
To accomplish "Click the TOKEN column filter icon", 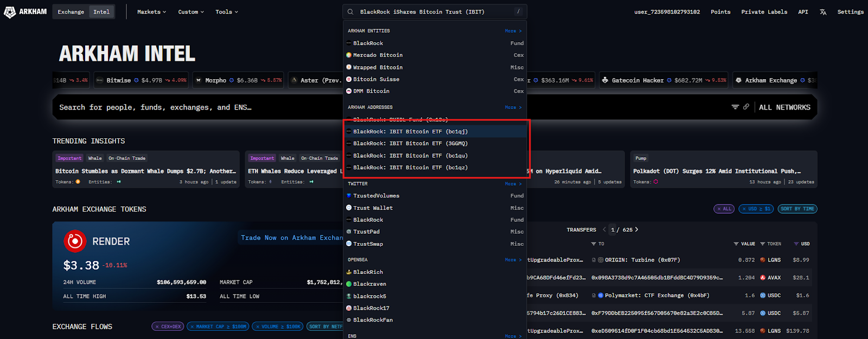I will point(763,244).
